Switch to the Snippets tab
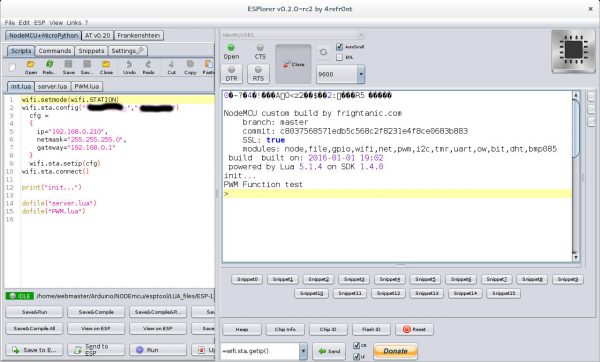Viewport: 600px width, 362px height. (x=91, y=51)
